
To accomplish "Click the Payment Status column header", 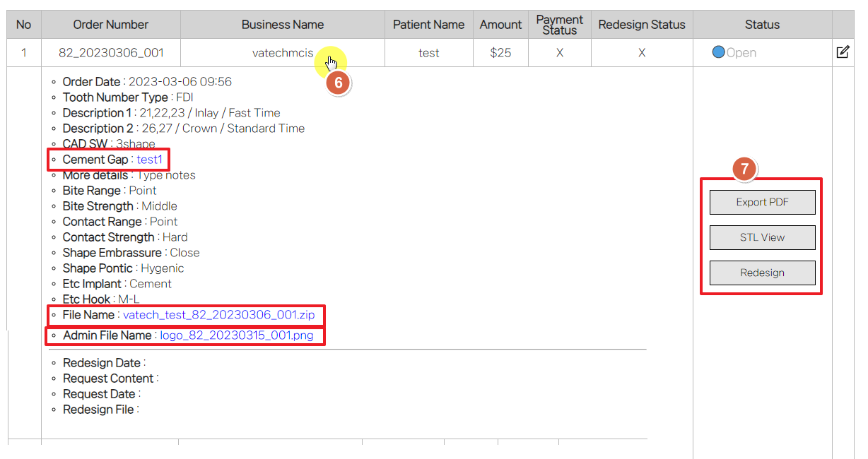I will coord(559,25).
